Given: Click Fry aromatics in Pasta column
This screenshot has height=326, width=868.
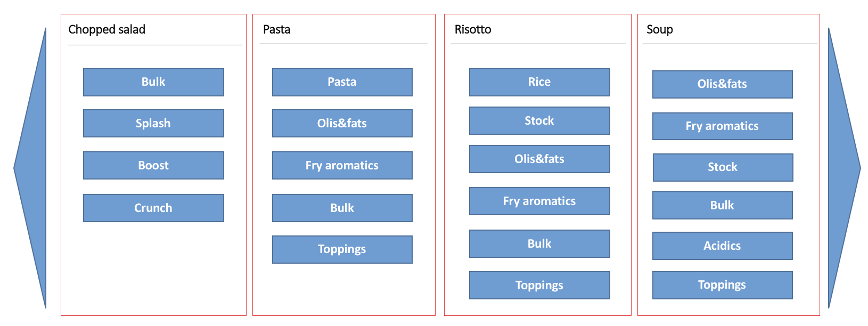Looking at the screenshot, I should coord(342,166).
